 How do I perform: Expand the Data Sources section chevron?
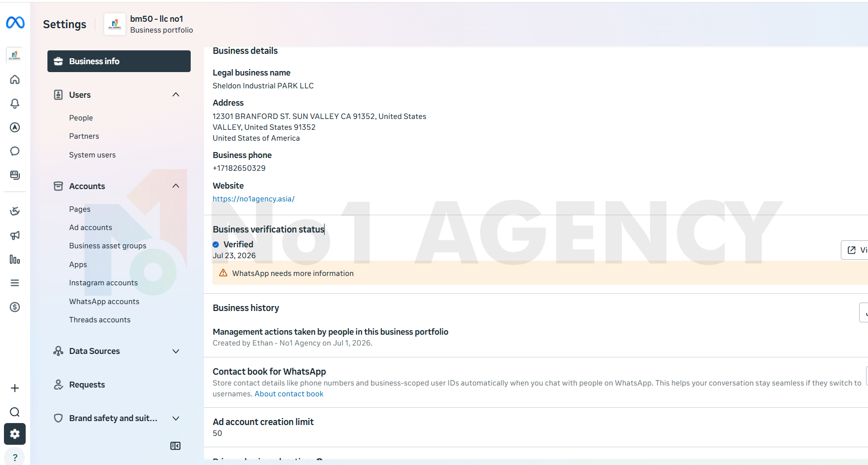pos(176,351)
